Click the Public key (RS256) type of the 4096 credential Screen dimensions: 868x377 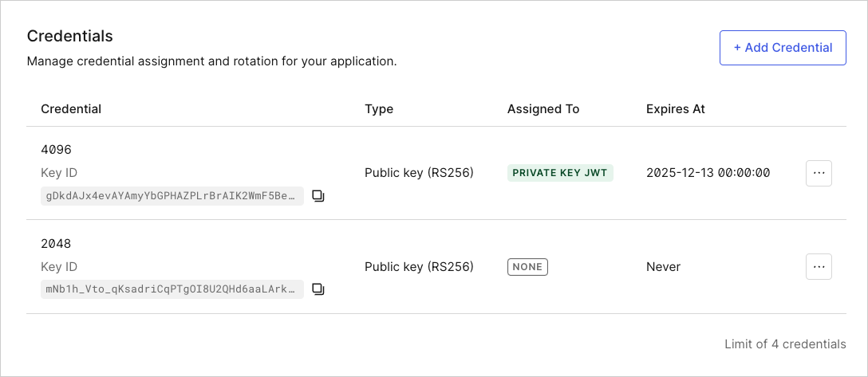click(x=419, y=173)
